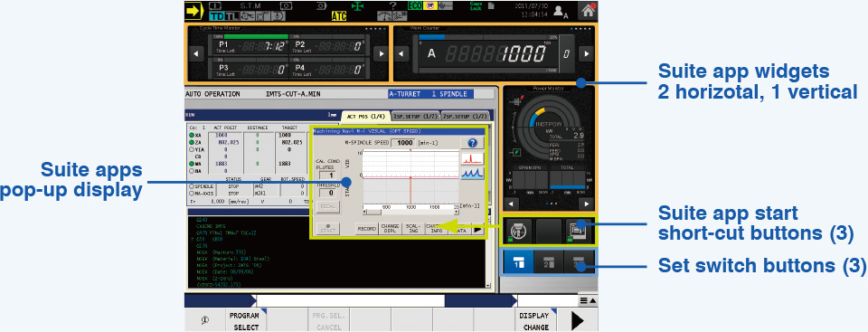Show previous Cycle Time Monitor widget page
Viewport: 868px width, 332px height.
[195, 53]
